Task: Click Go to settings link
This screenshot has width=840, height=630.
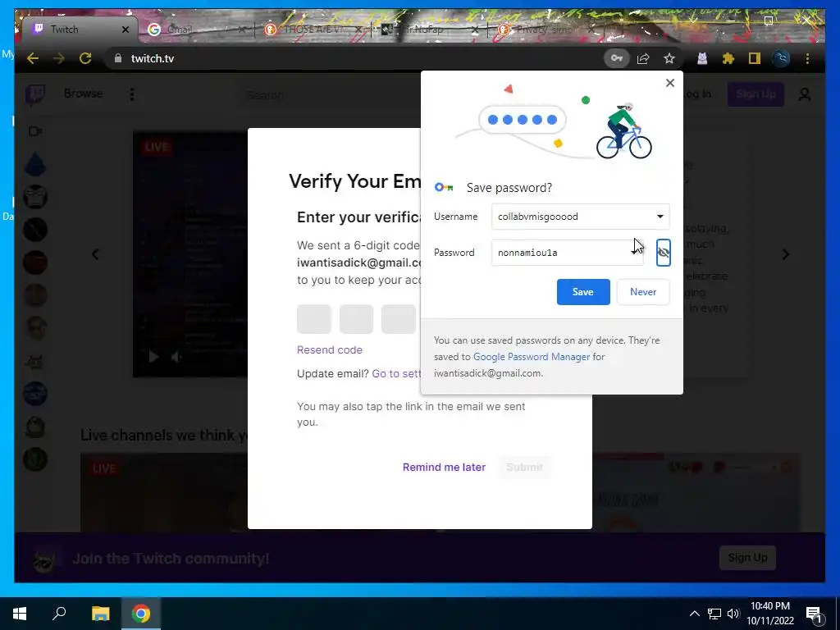Action: tap(396, 373)
